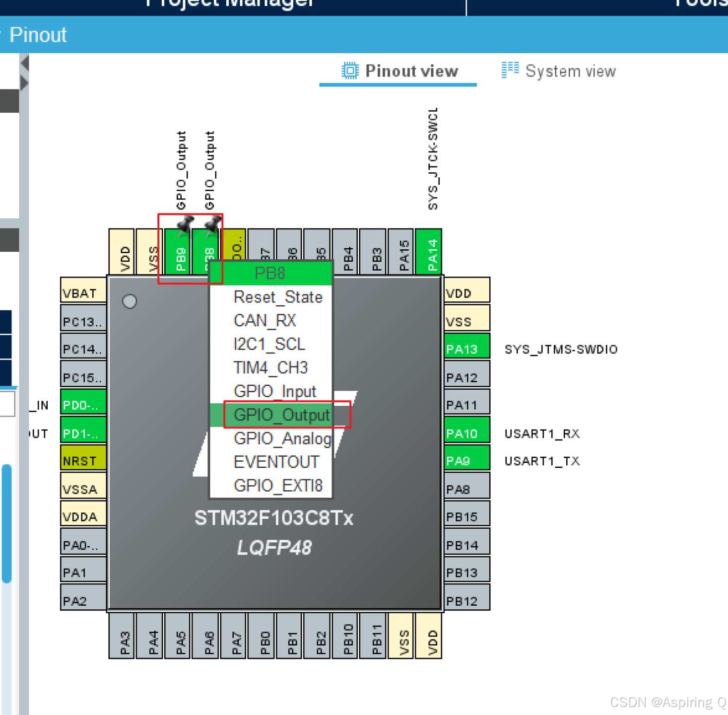Click the PB11 pin
This screenshot has width=728, height=715.
pos(372,636)
